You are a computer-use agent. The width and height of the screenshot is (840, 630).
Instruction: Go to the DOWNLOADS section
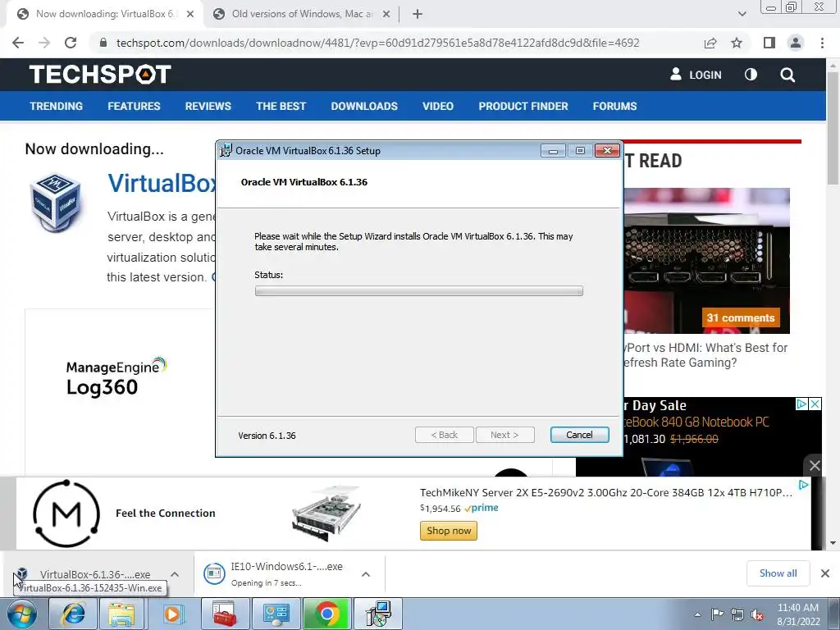pyautogui.click(x=364, y=106)
